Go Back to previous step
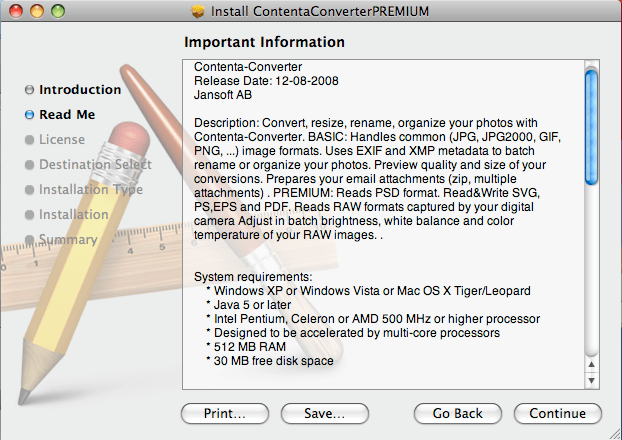The image size is (622, 440). (458, 413)
